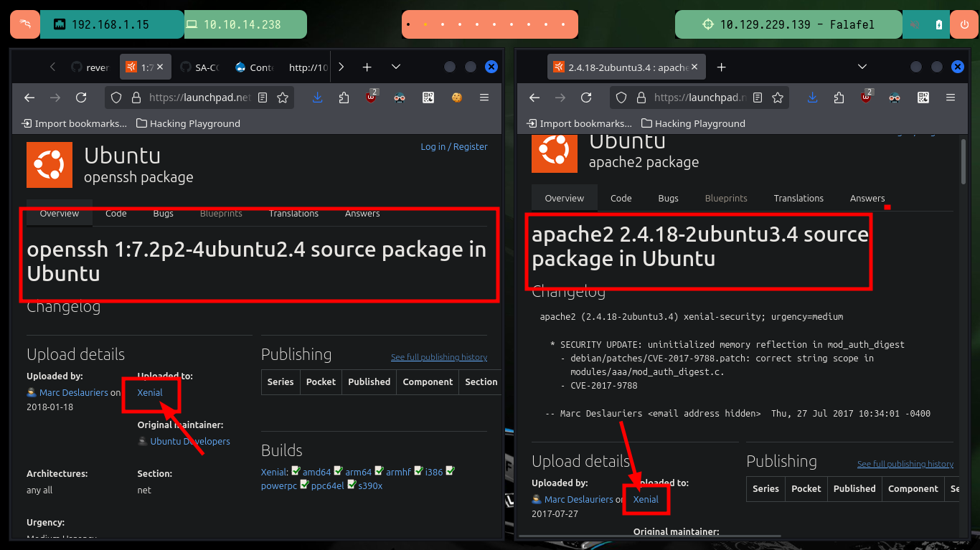
Task: Bookmark the openssh page with the star
Action: [x=283, y=98]
